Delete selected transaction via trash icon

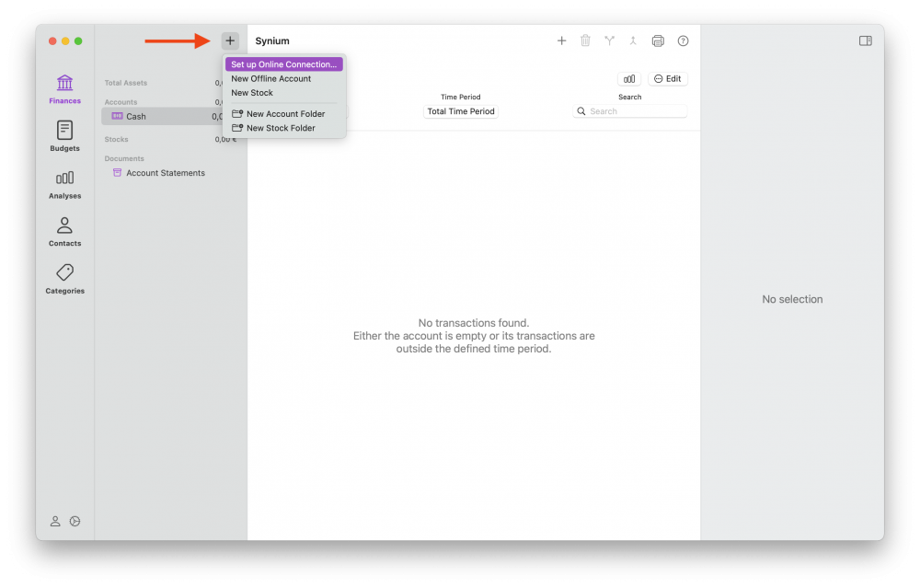(585, 40)
